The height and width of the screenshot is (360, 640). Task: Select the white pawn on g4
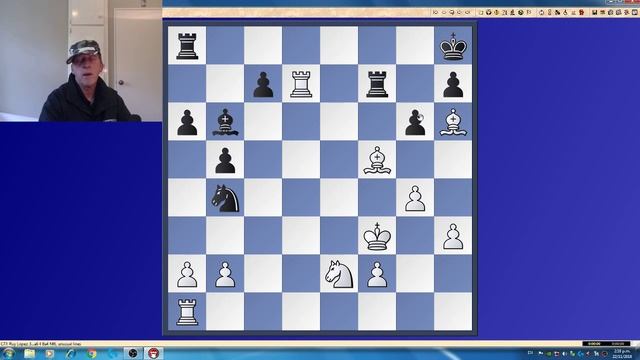pyautogui.click(x=415, y=199)
